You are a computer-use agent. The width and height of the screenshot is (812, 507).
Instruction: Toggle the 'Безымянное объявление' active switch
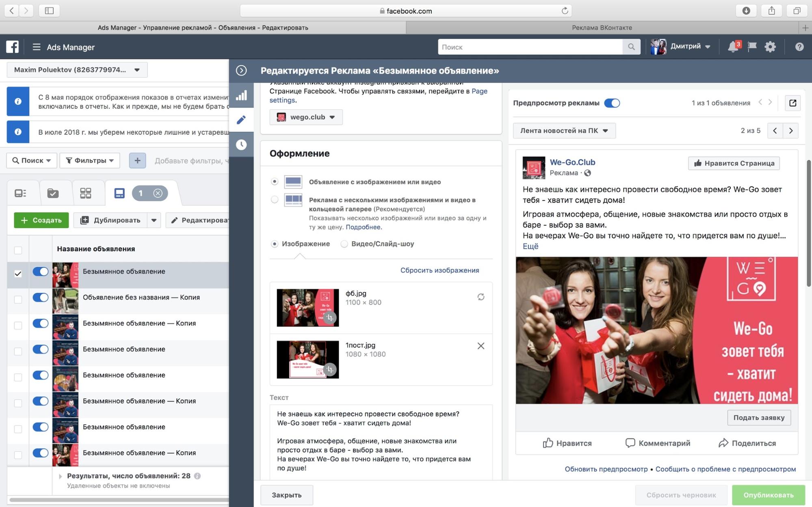point(40,272)
